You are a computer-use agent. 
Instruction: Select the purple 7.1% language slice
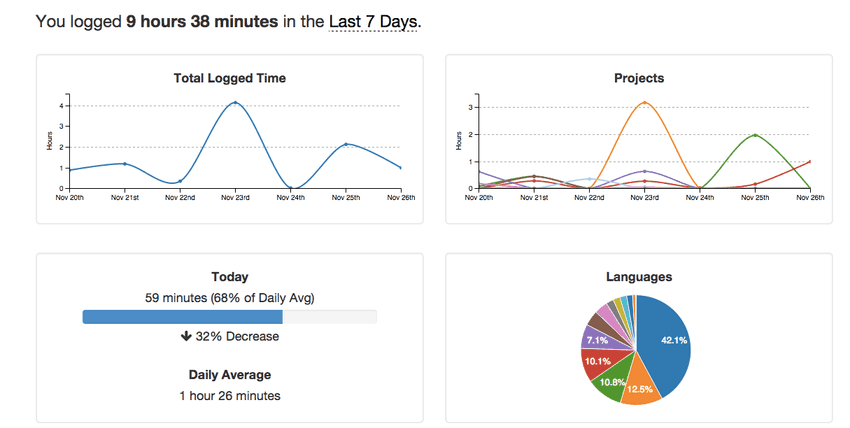600,339
